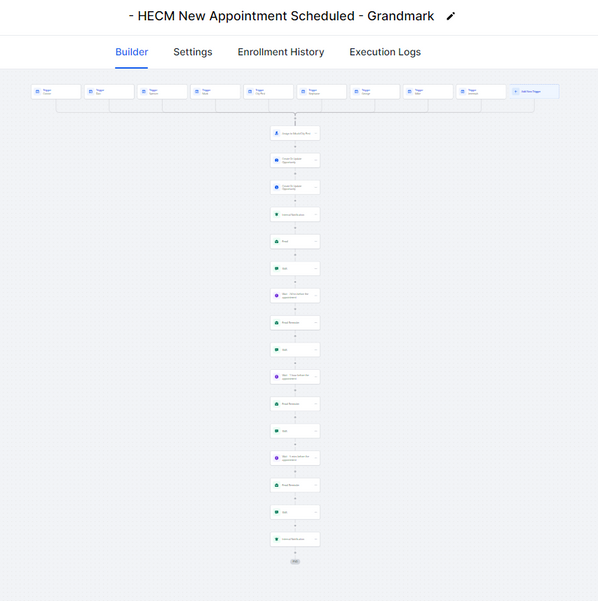Switch to the Settings tab
The height and width of the screenshot is (601, 598).
pyautogui.click(x=192, y=52)
